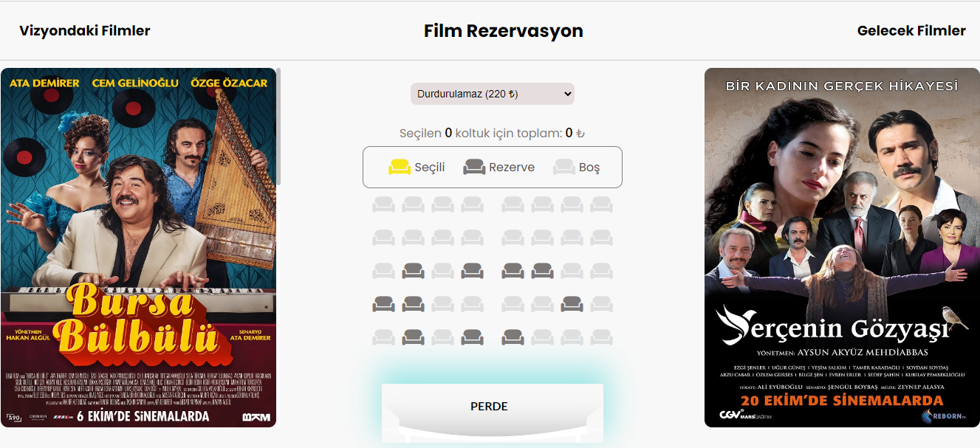This screenshot has width=980, height=448.
Task: Choose seat 5 in the first row
Action: 513,204
